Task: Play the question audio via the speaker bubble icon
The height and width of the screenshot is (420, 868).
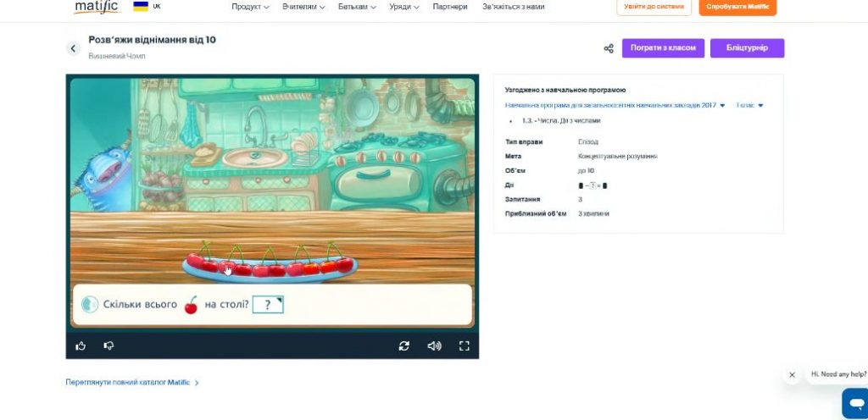Action: pyautogui.click(x=89, y=304)
